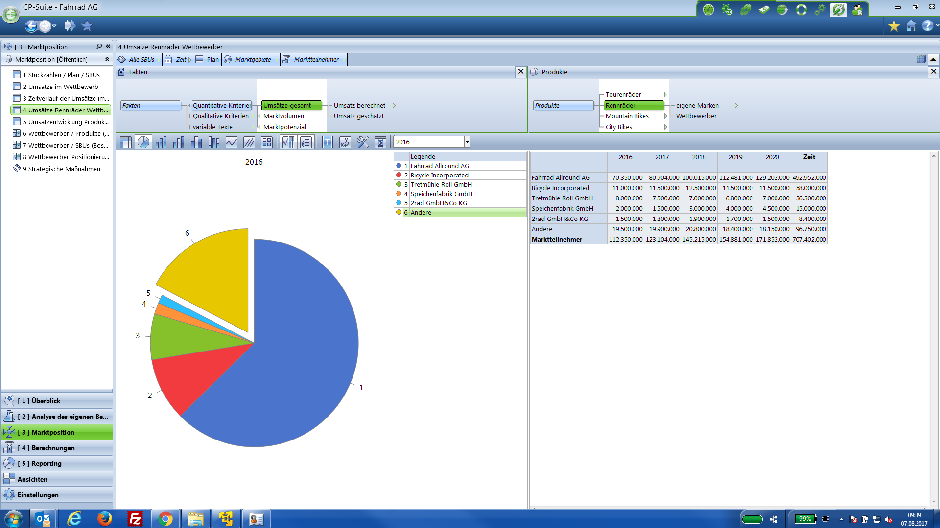Select the Plan tab
The height and width of the screenshot is (528, 940).
207,59
